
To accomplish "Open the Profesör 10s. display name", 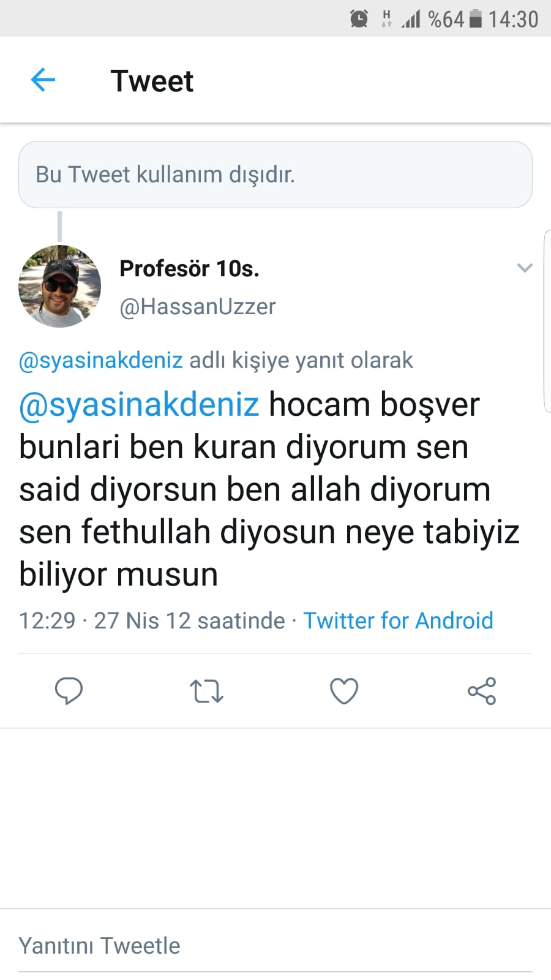I will pos(189,268).
